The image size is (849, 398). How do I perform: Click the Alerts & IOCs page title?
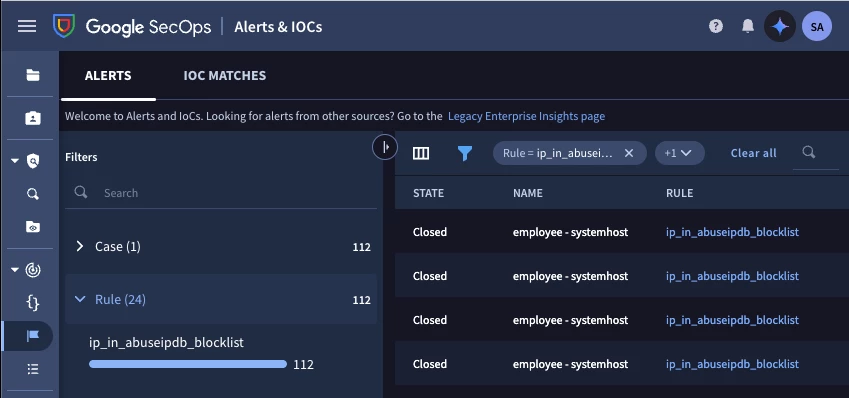point(278,27)
